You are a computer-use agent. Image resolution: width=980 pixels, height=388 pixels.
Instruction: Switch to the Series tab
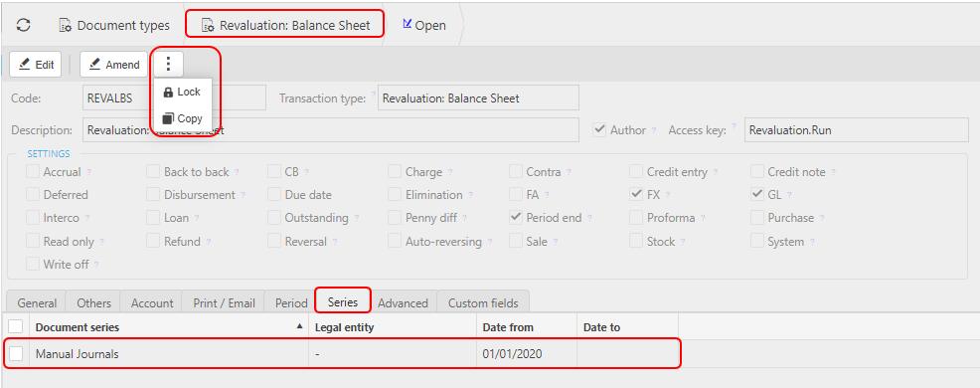point(343,301)
